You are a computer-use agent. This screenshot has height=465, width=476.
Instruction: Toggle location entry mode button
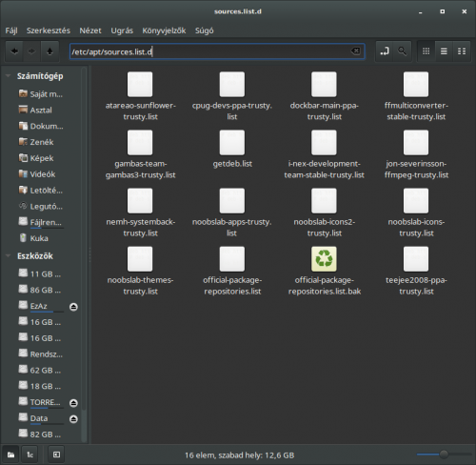[x=385, y=51]
